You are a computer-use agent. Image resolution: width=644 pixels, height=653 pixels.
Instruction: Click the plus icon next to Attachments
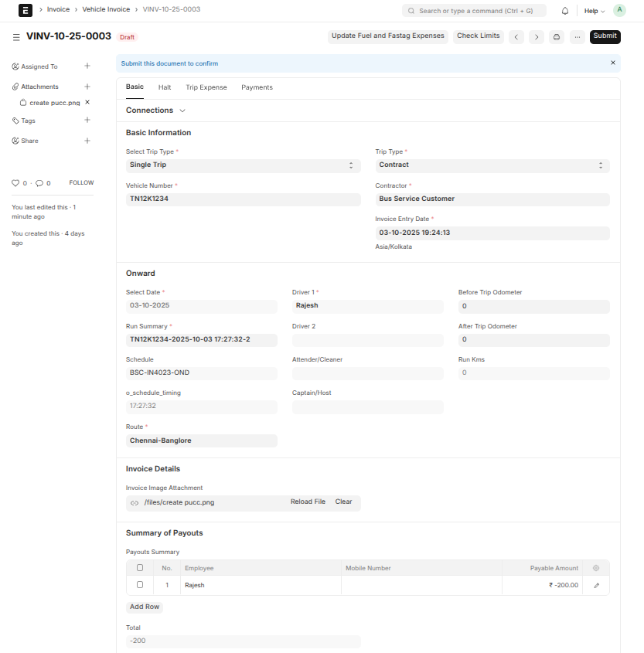coord(87,87)
